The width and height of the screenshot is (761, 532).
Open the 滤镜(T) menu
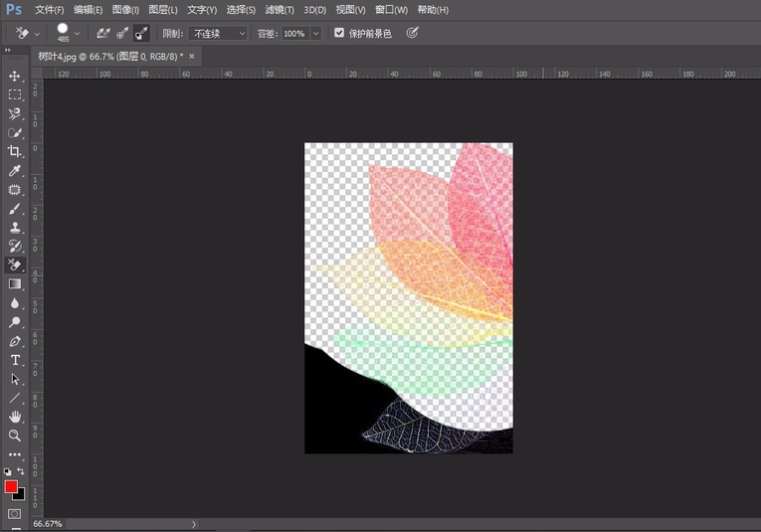pyautogui.click(x=280, y=9)
